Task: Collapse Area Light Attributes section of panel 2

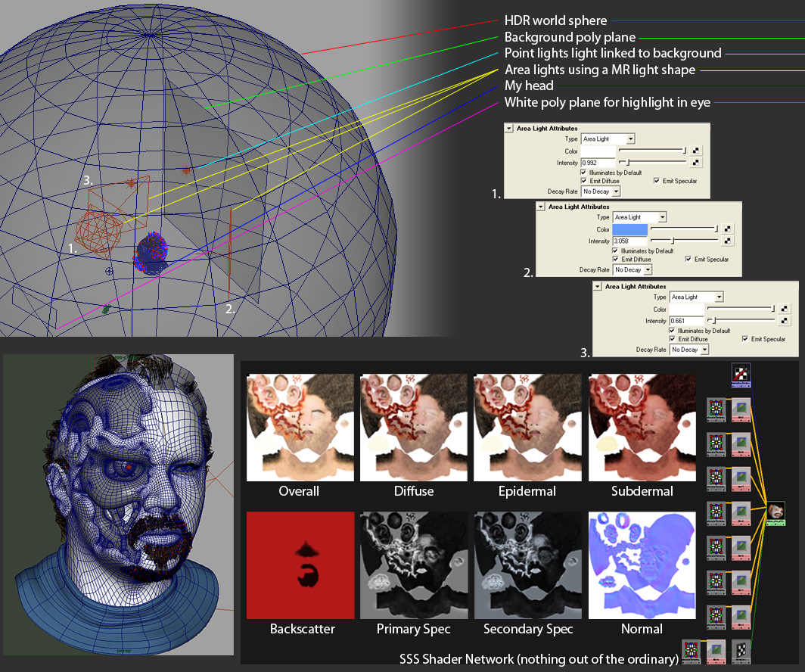Action: [x=541, y=207]
